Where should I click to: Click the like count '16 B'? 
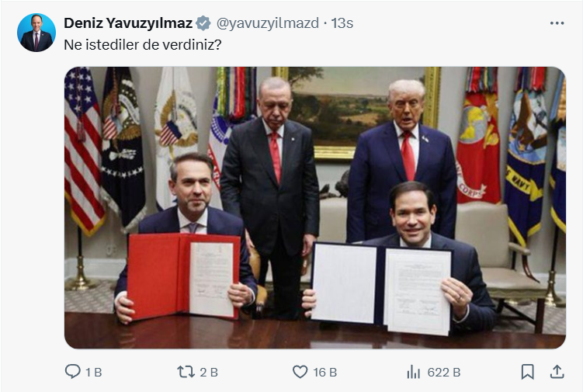point(324,373)
